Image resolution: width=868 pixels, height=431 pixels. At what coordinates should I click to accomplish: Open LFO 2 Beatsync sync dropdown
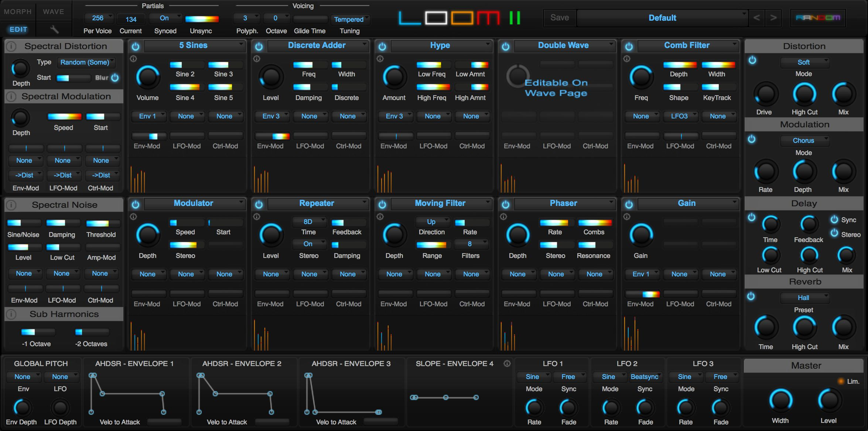pyautogui.click(x=645, y=377)
